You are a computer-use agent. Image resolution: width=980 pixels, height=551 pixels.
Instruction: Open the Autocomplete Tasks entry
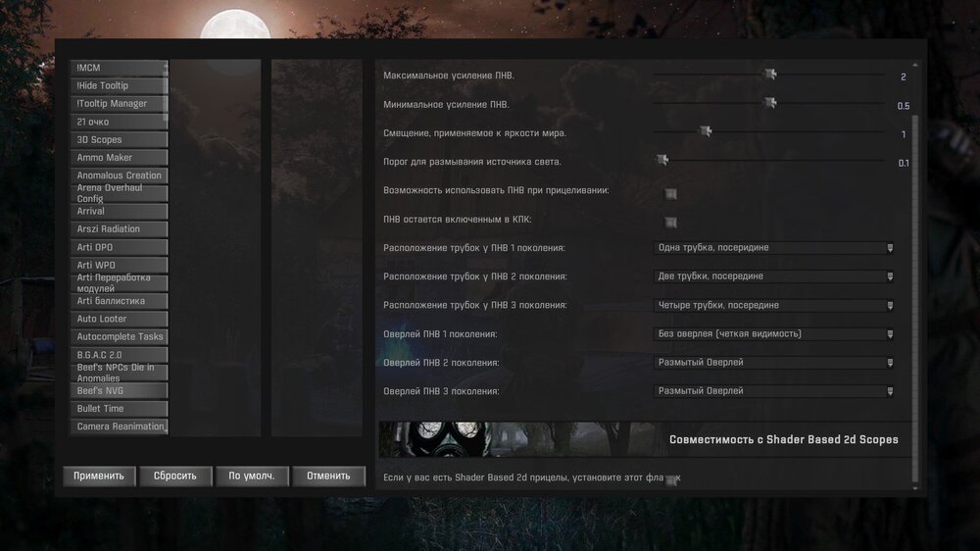[x=119, y=337]
